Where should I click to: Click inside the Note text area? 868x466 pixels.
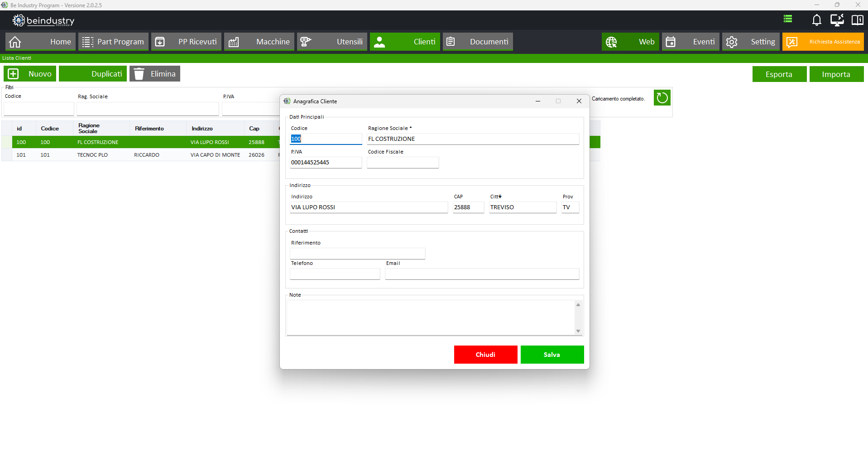point(431,317)
